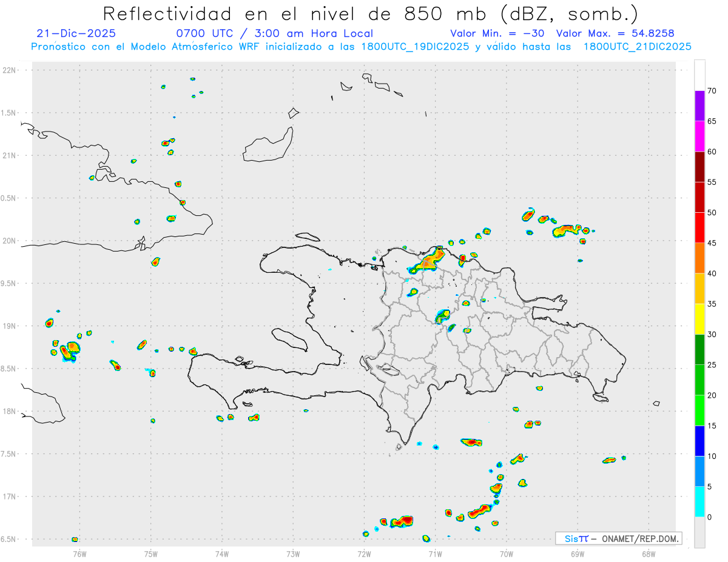
Task: Click the Great Inagua island outline
Action: tap(268, 146)
